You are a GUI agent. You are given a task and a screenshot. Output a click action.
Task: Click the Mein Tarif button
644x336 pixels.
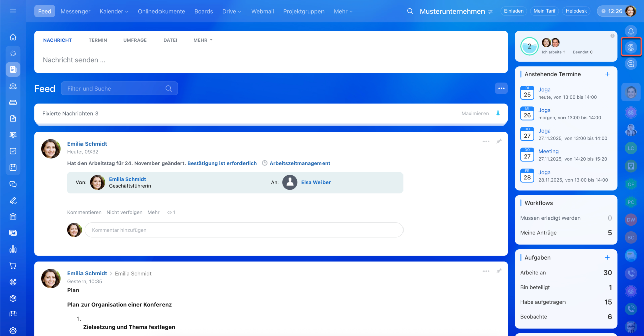coord(544,11)
